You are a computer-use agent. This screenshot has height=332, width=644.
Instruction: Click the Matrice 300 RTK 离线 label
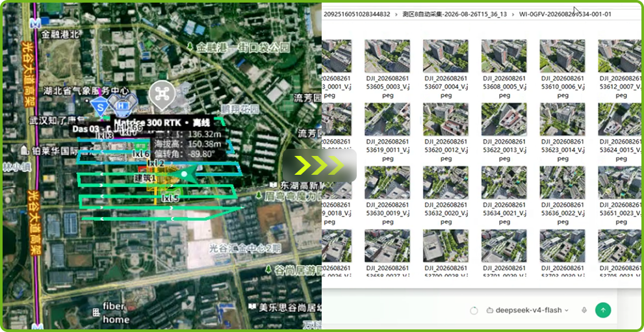point(162,122)
